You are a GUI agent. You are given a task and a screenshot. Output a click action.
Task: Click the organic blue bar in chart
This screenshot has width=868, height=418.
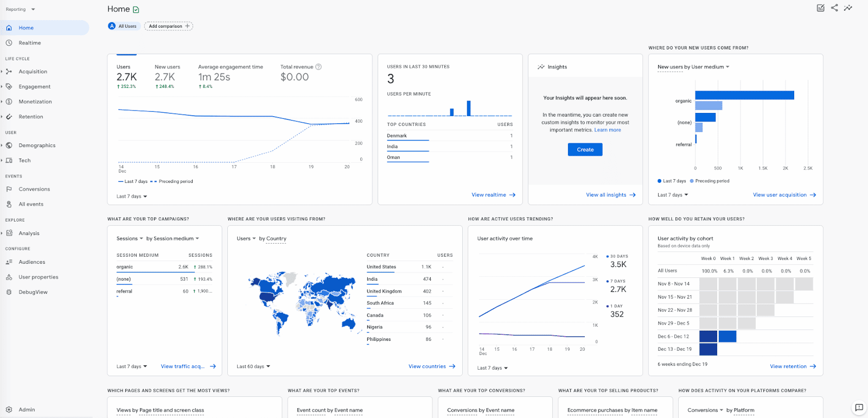tap(744, 96)
